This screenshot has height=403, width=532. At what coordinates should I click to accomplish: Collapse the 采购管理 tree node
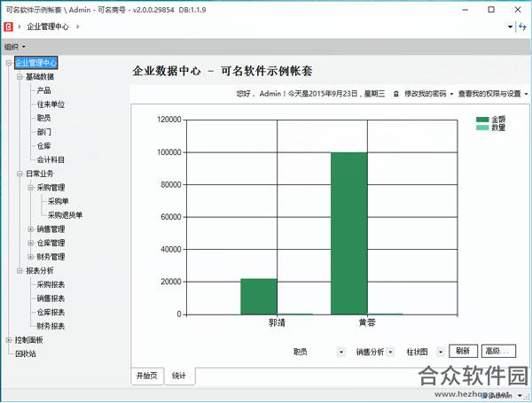[30, 188]
